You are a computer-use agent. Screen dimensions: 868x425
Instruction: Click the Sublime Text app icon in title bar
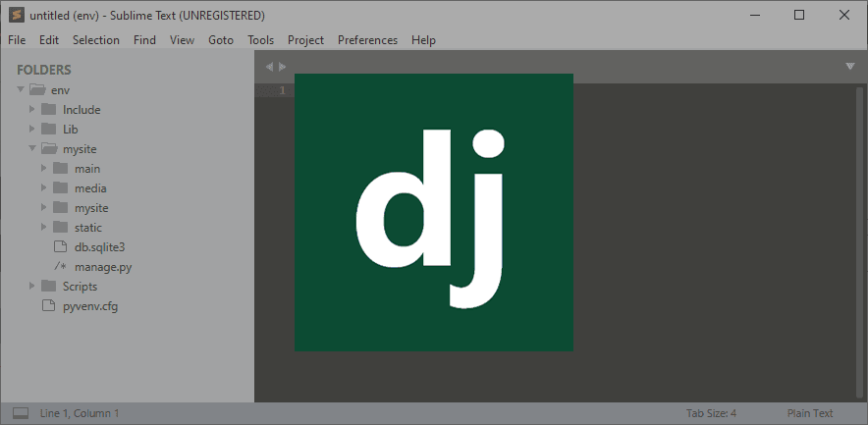click(x=17, y=15)
